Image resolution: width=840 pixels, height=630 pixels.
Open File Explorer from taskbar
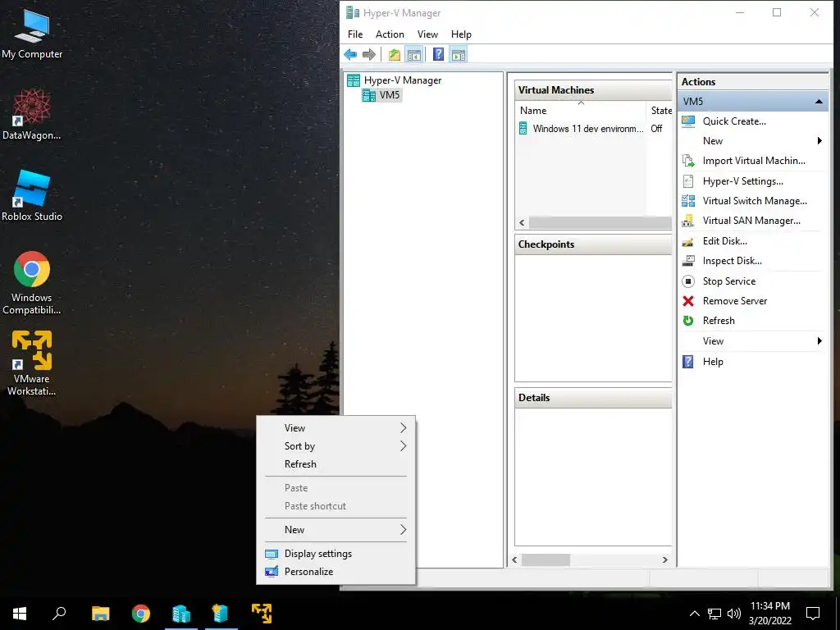[101, 614]
